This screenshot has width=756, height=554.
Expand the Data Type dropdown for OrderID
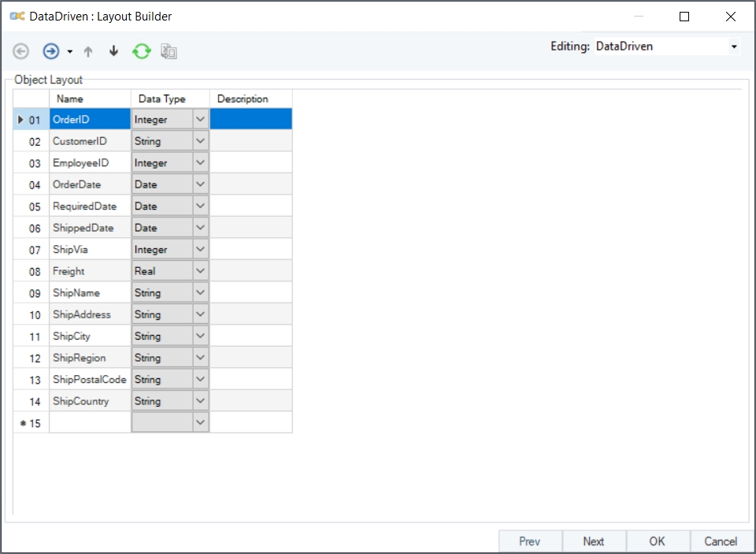(200, 120)
